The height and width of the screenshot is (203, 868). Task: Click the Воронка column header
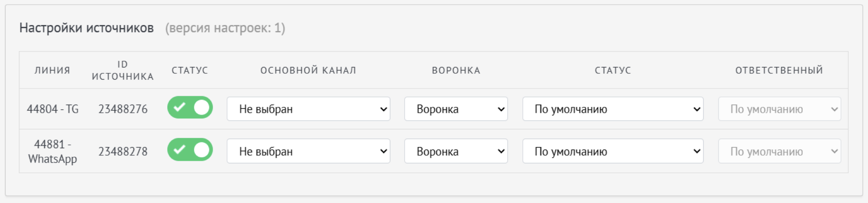456,70
